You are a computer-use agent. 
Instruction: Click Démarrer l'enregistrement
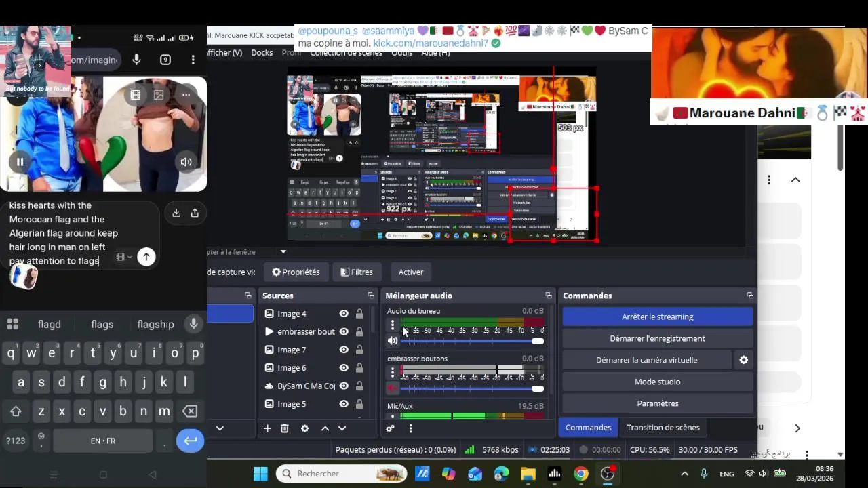coord(658,338)
